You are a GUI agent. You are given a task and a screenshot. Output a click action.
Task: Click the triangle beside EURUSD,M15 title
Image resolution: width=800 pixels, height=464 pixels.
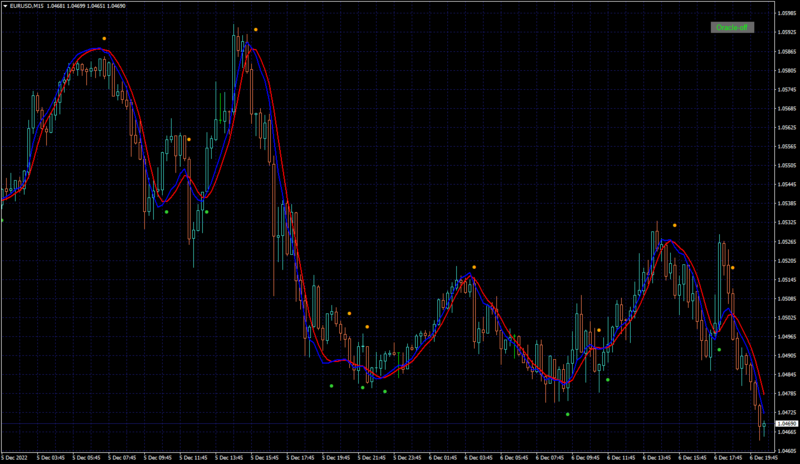(5, 6)
